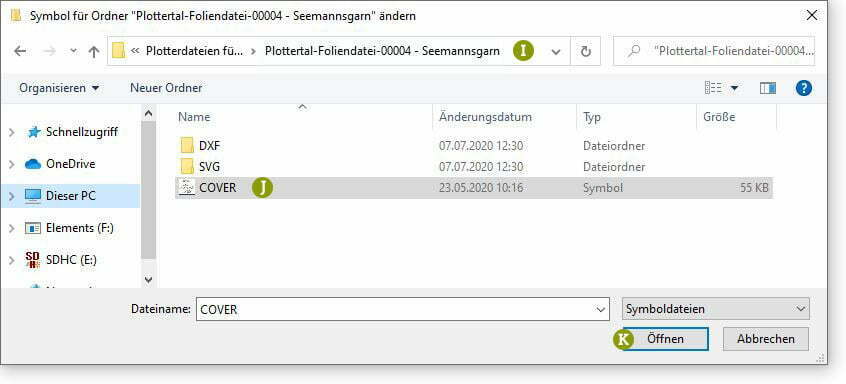Select the SVG folder

tap(209, 167)
